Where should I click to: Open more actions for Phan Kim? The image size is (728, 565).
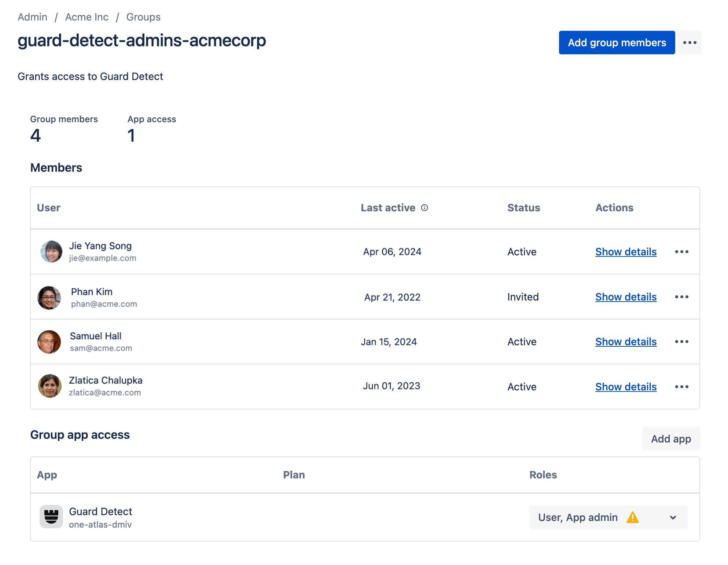point(682,297)
